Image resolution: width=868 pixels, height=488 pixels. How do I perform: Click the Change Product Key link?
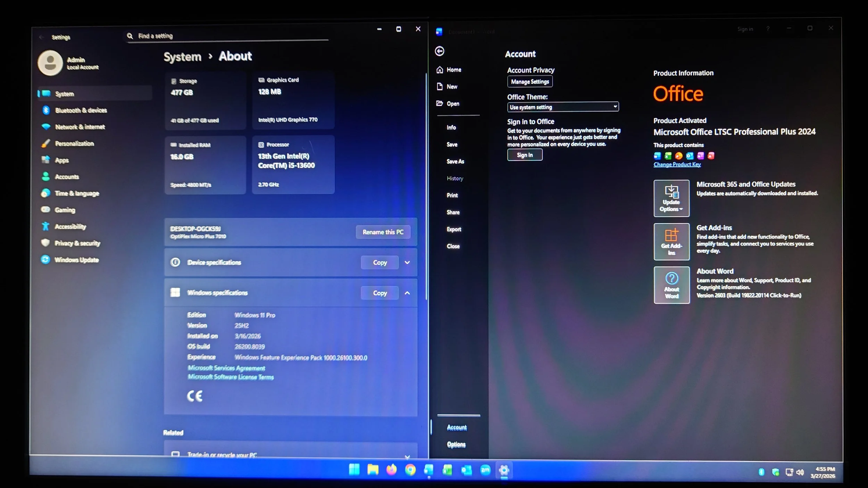click(x=677, y=165)
